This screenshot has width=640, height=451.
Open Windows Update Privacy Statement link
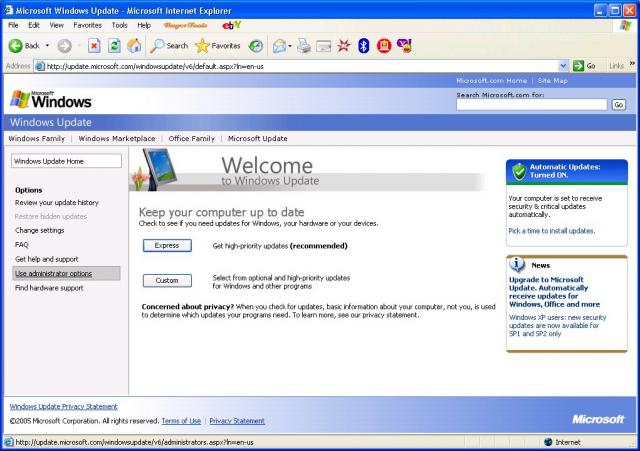click(64, 407)
